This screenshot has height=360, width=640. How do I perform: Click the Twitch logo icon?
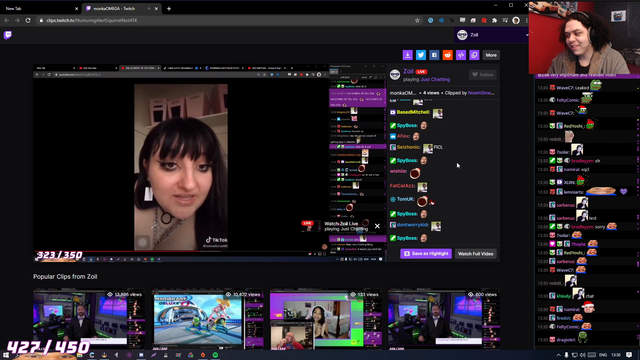click(8, 35)
